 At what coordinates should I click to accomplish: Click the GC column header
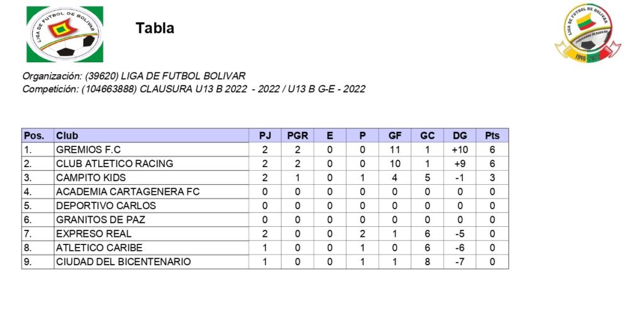coord(428,136)
